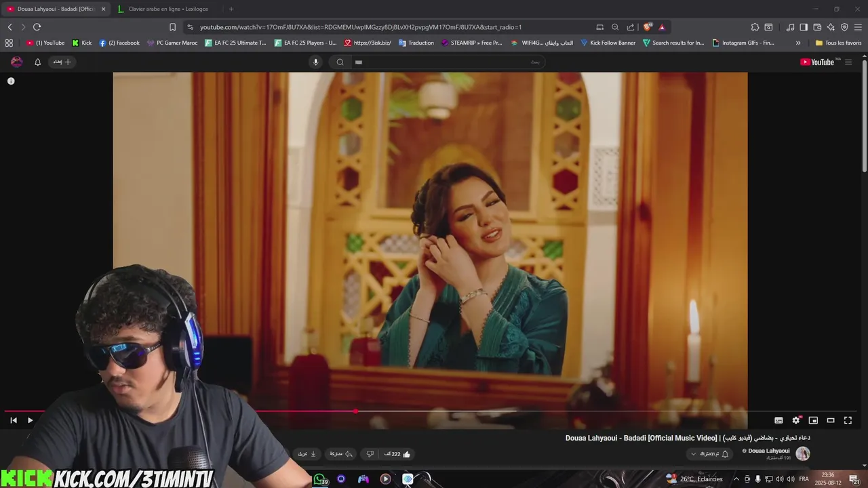Open the Douaa Lahyaoui channel avatar
This screenshot has height=488, width=868.
(x=803, y=453)
